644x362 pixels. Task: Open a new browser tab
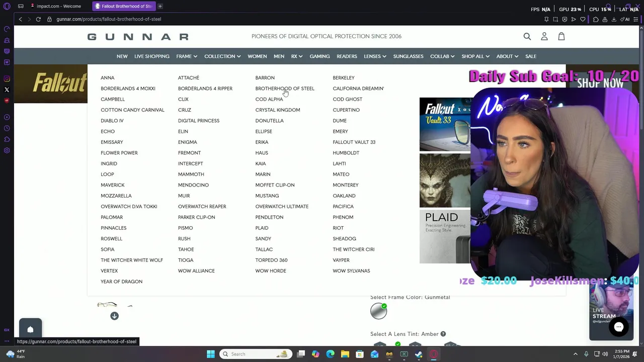click(x=160, y=6)
